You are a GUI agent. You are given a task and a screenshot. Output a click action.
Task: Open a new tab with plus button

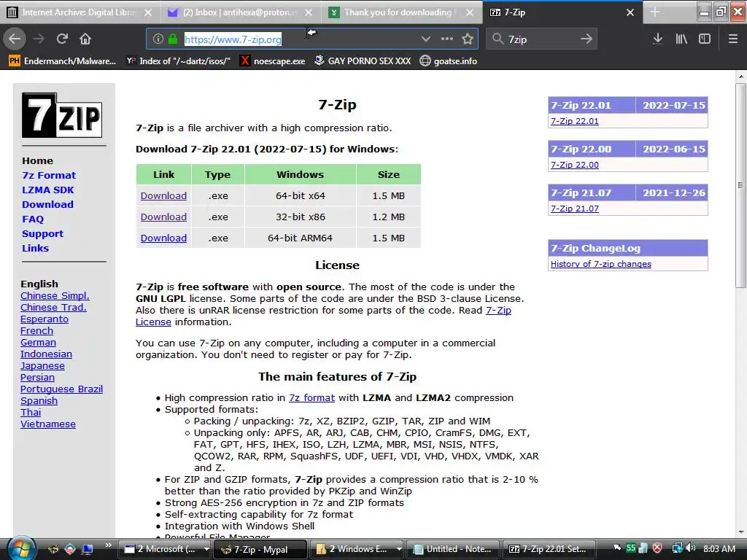(655, 12)
